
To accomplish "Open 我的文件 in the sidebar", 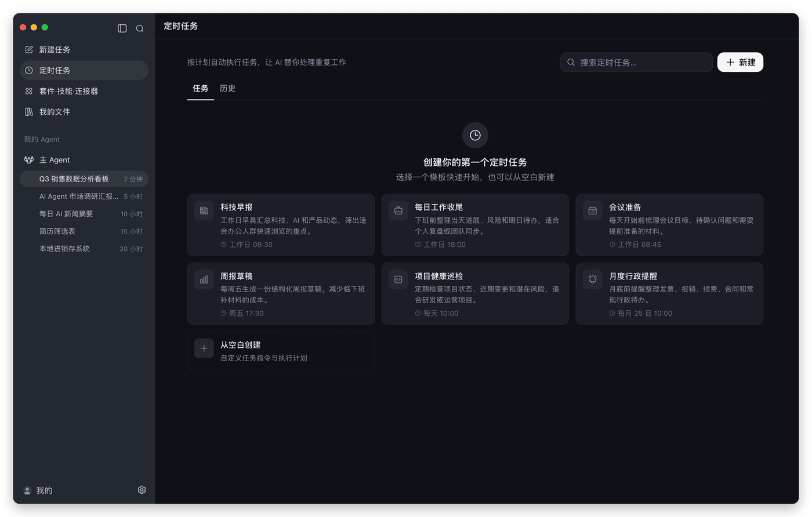I will pos(84,112).
